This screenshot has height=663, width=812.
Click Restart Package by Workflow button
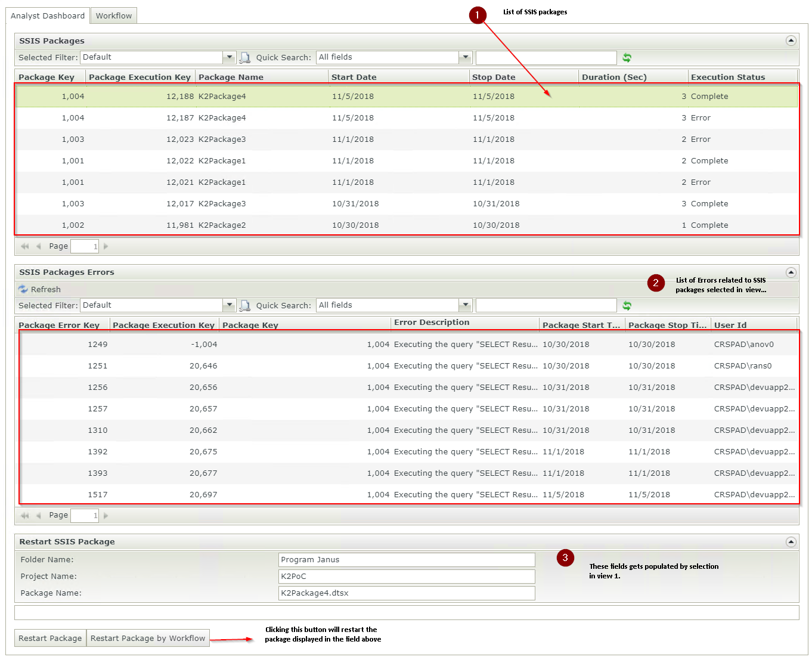pyautogui.click(x=148, y=638)
